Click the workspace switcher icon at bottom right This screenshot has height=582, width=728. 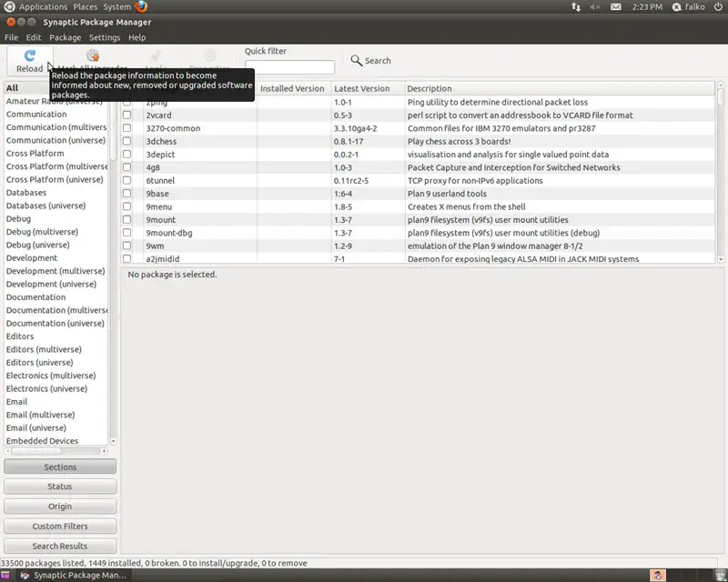coord(657,576)
